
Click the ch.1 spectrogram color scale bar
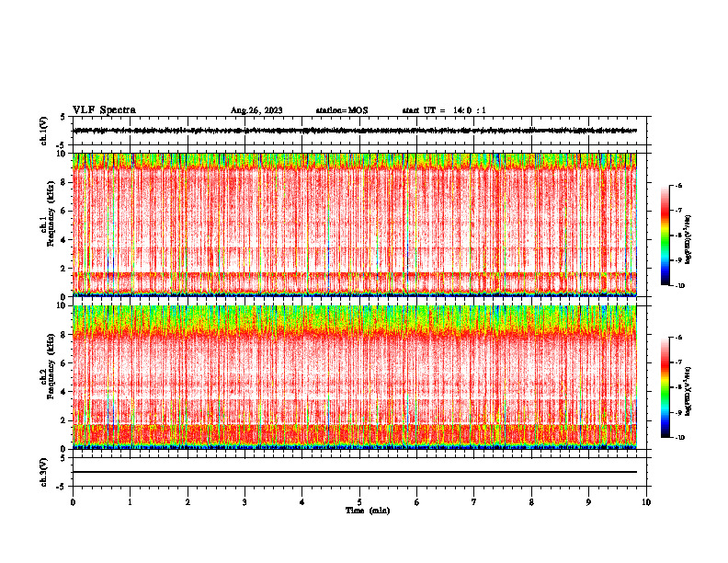coord(665,236)
